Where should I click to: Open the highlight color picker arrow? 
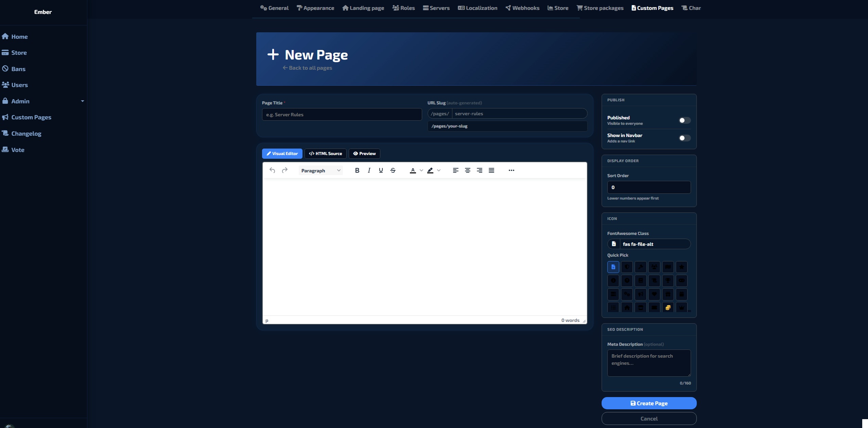coord(439,170)
